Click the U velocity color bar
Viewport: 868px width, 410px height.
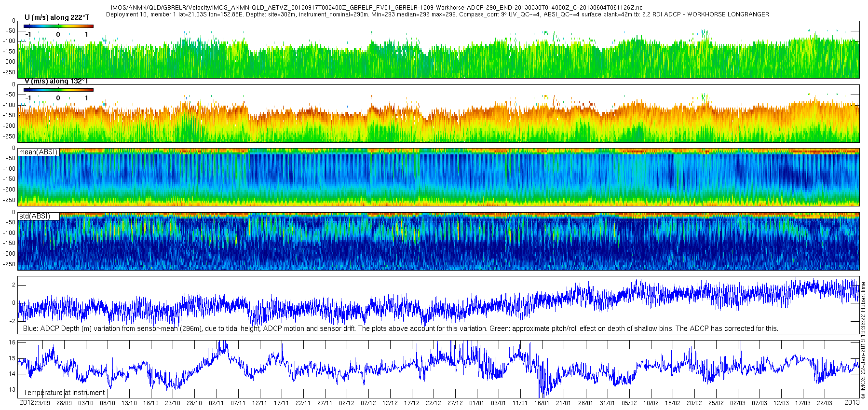point(58,26)
